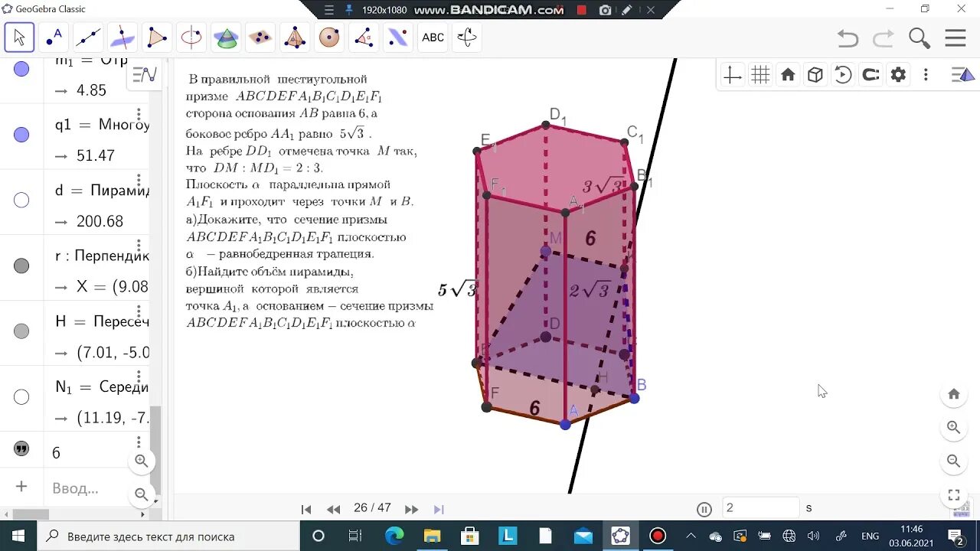Select the Intersect two surfaces tool
The height and width of the screenshot is (551, 980).
[226, 37]
